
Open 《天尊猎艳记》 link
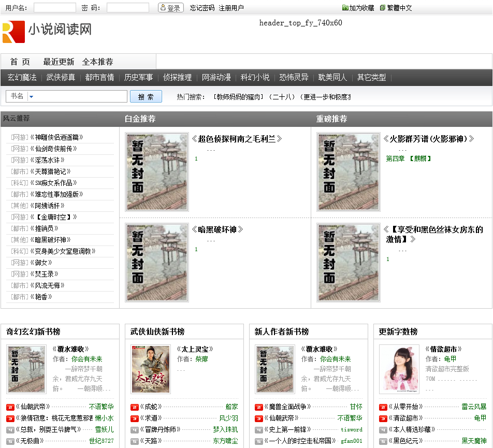pyautogui.click(x=50, y=171)
